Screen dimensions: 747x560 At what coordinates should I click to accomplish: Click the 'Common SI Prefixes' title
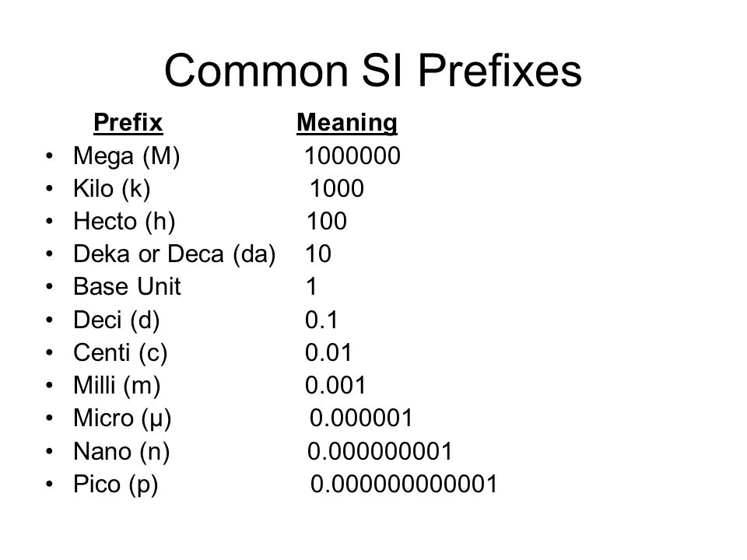pyautogui.click(x=373, y=71)
